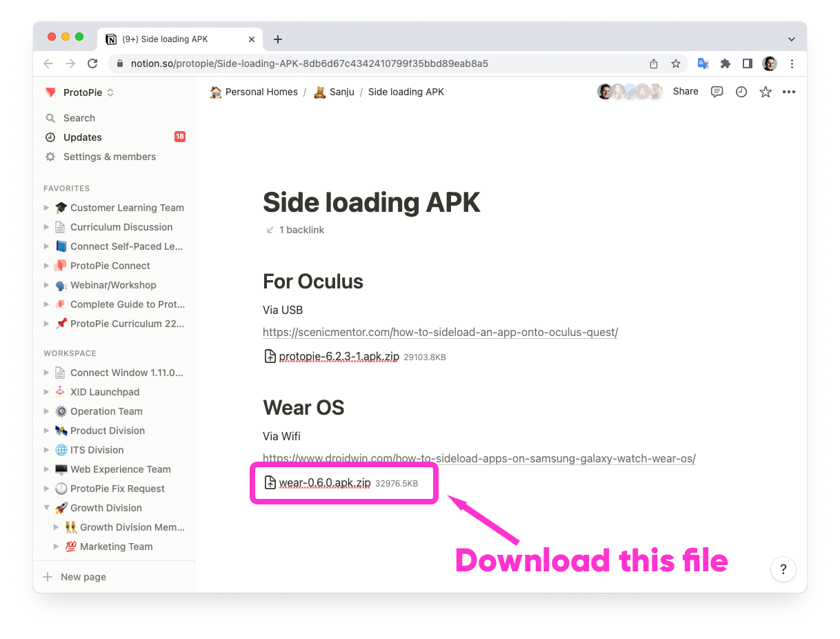Expand the Customer Learning Team page
Screen dimensions: 840x639
[46, 208]
